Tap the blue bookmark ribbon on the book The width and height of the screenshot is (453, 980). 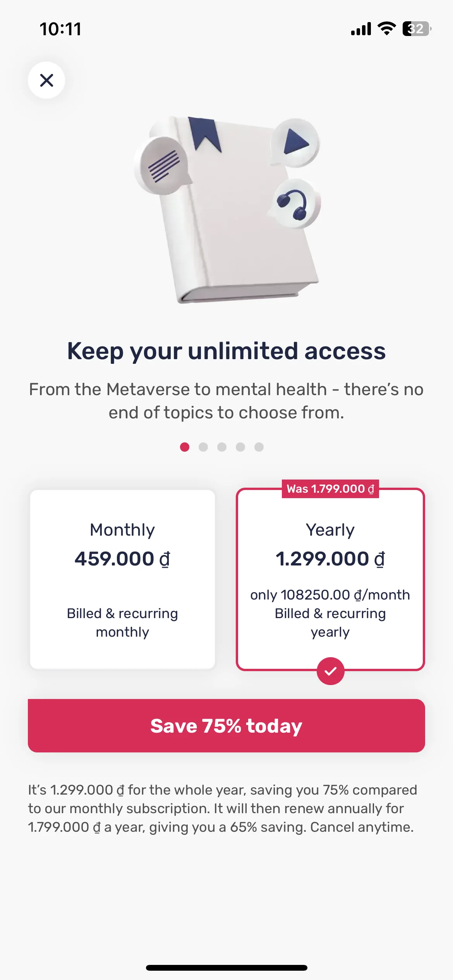(205, 134)
